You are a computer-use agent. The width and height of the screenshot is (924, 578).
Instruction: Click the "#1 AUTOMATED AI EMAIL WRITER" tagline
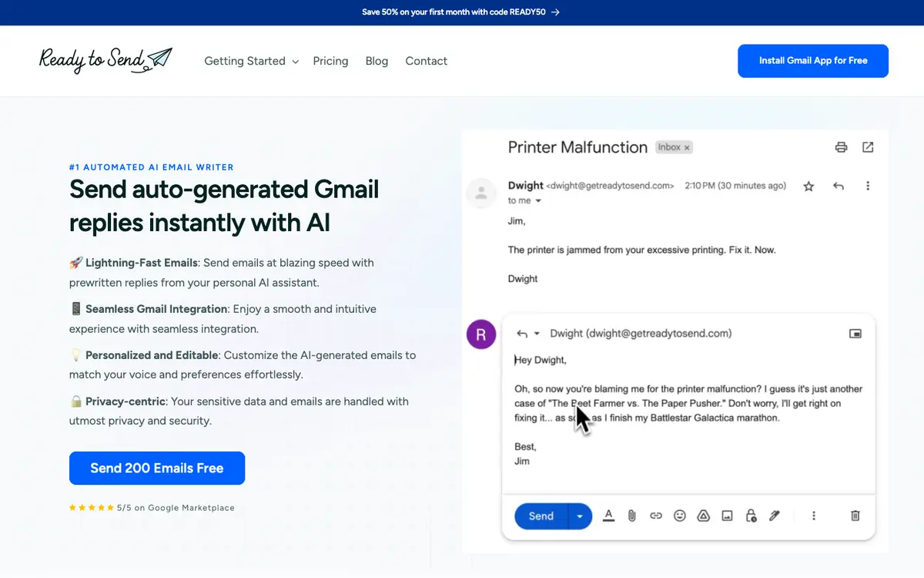pyautogui.click(x=152, y=167)
